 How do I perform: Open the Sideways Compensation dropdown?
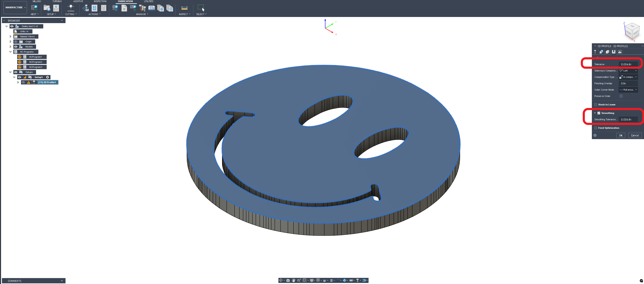coord(628,71)
